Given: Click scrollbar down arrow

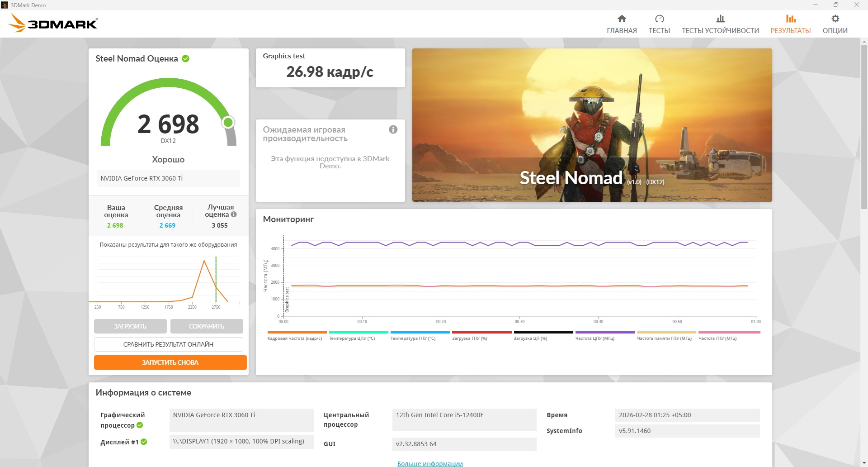Looking at the screenshot, I should pyautogui.click(x=864, y=463).
